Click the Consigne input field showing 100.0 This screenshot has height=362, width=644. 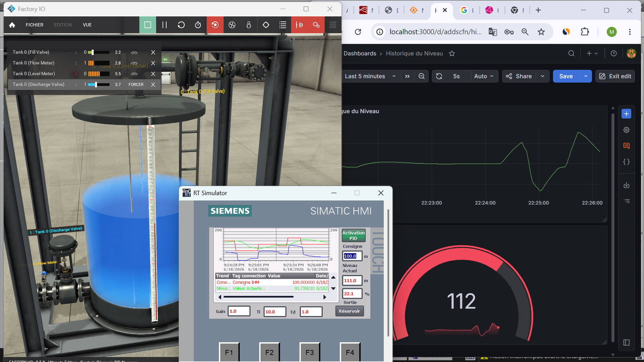(352, 256)
